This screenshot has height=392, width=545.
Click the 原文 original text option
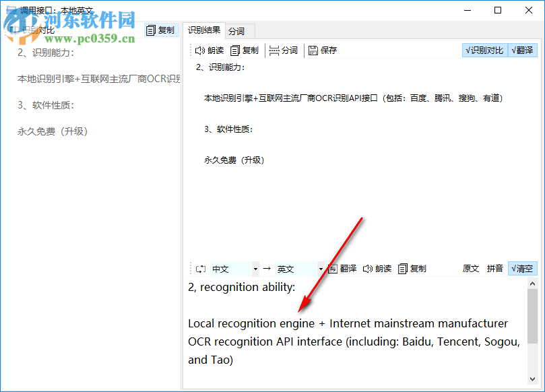tap(470, 268)
